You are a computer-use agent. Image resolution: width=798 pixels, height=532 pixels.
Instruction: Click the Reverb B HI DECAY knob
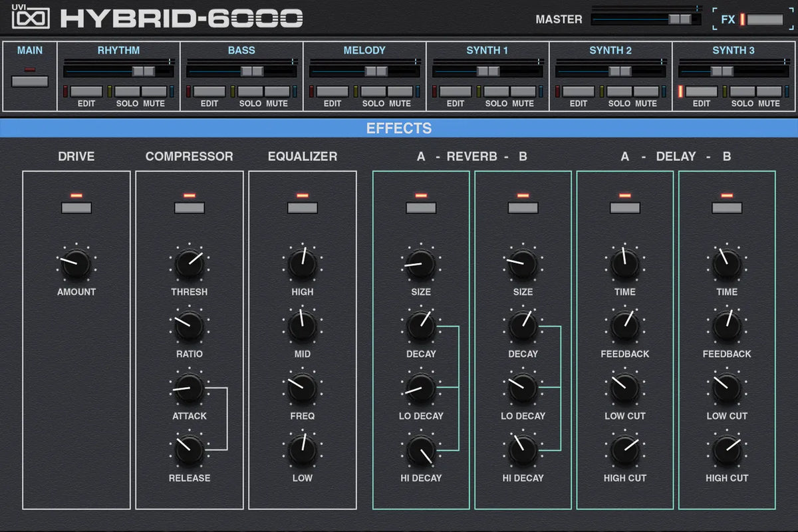coord(523,451)
